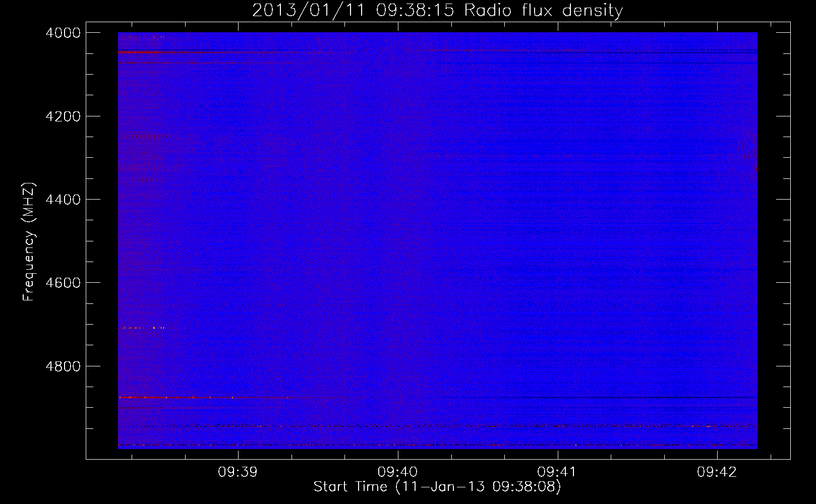Click the 4400 frequency tick label

point(63,200)
